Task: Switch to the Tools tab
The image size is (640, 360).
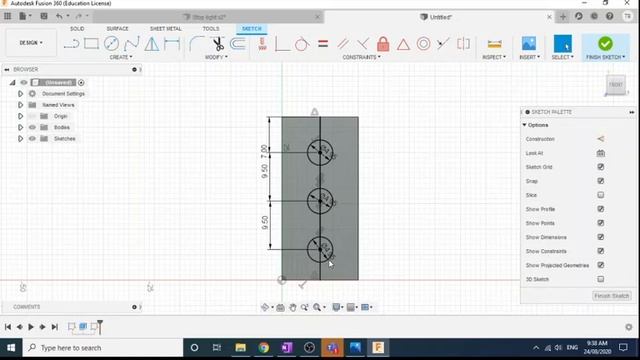Action: point(211,29)
